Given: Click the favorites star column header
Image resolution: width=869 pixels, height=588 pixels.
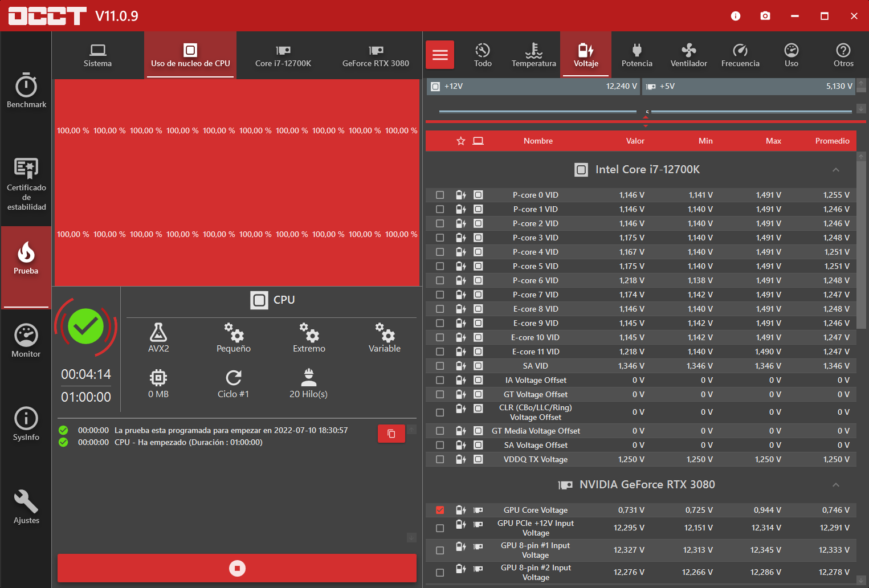Looking at the screenshot, I should (461, 141).
